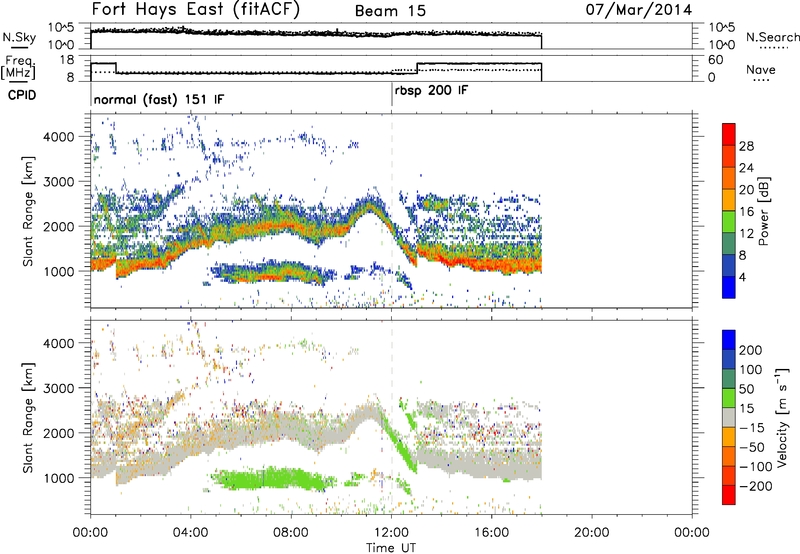This screenshot has width=800, height=554.
Task: Click the date '07/Mar/2014'
Action: click(x=639, y=10)
